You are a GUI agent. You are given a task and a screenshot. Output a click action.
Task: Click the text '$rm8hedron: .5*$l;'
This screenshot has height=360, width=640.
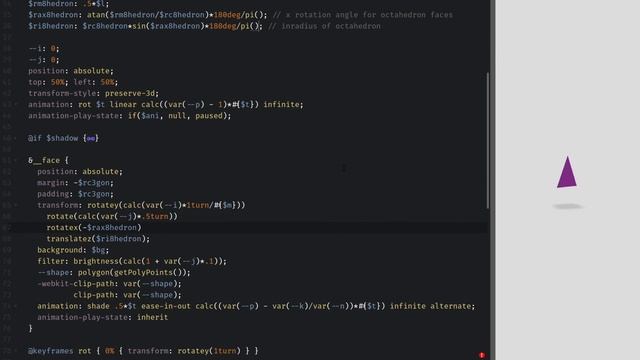[69, 4]
